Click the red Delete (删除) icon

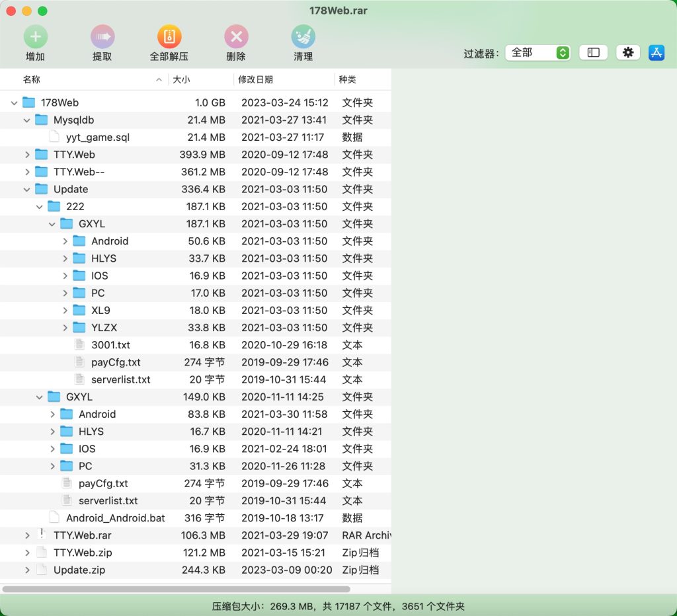(236, 36)
